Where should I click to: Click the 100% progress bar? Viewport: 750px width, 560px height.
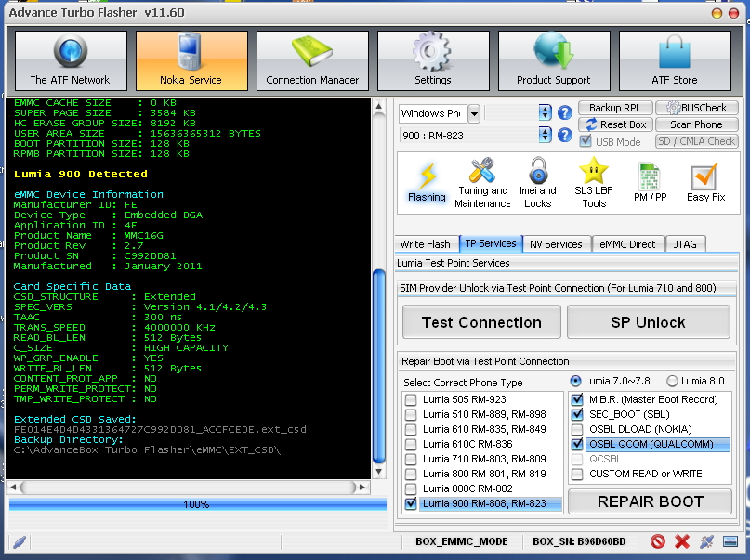pyautogui.click(x=197, y=504)
